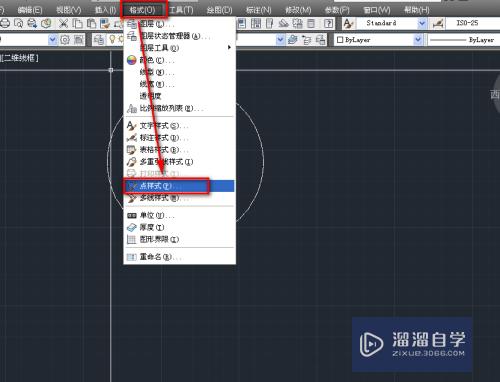Choose 比例缩放列表(E)... menu item
The width and height of the screenshot is (500, 382).
point(180,108)
